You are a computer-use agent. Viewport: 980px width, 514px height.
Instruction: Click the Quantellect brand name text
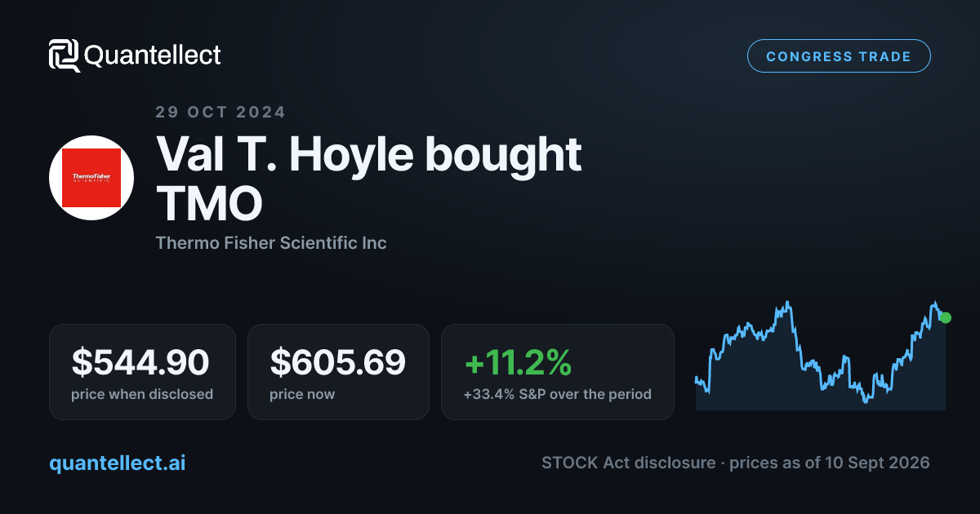coord(153,55)
